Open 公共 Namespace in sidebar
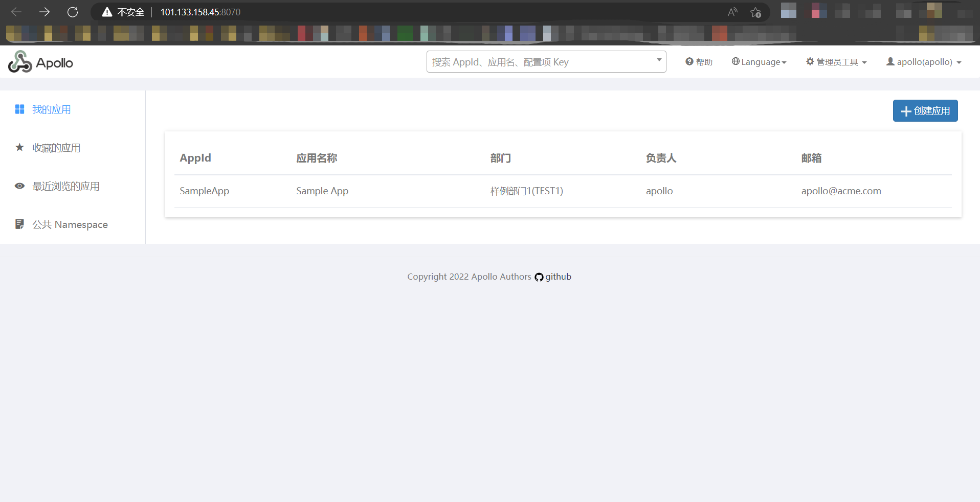The width and height of the screenshot is (980, 502). point(70,224)
